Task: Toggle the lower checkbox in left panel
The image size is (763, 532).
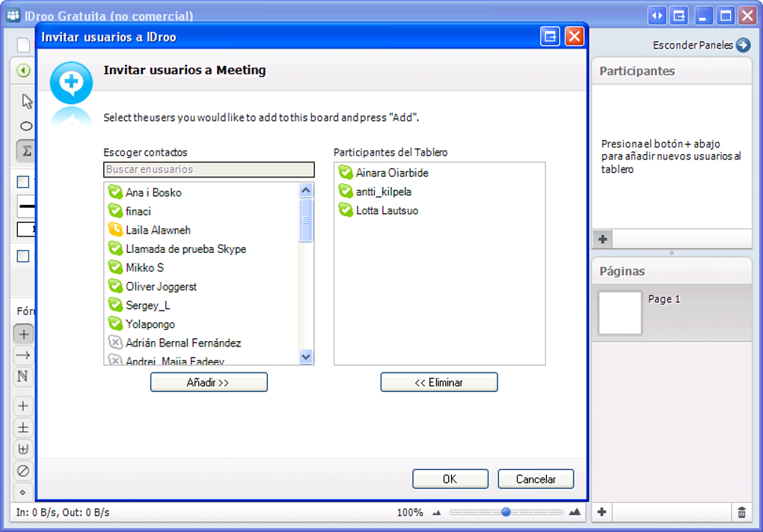Action: click(x=23, y=256)
